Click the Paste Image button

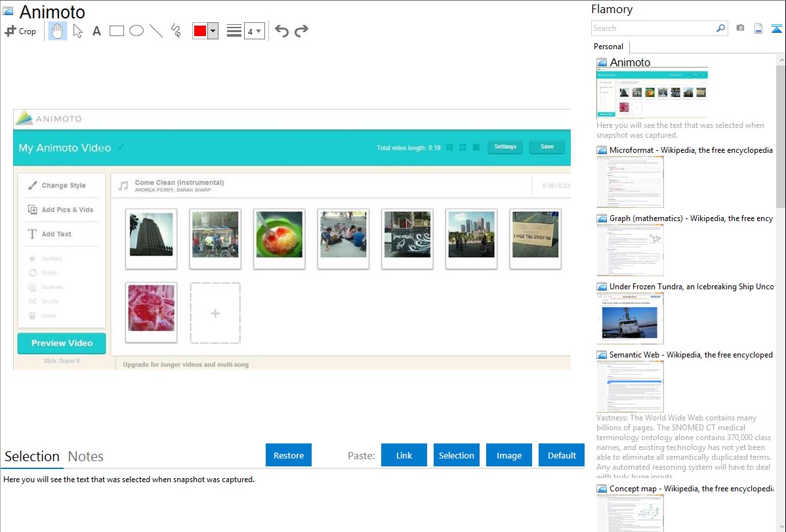tap(508, 455)
